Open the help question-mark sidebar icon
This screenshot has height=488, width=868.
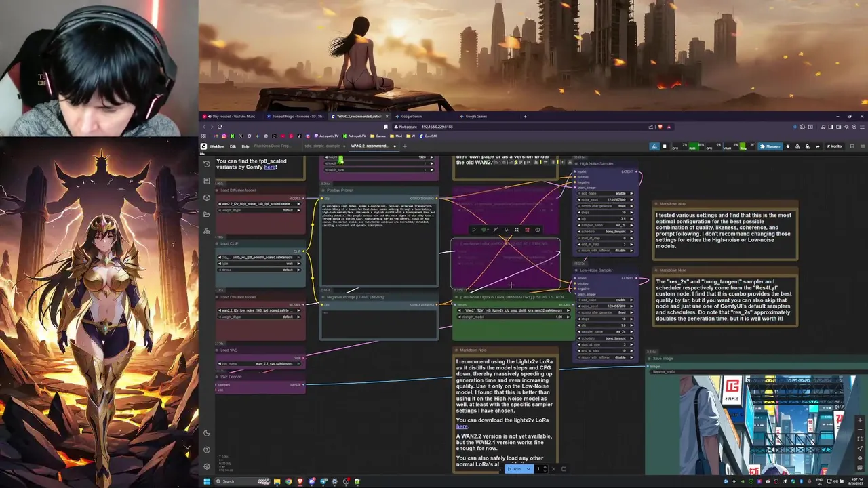[207, 449]
